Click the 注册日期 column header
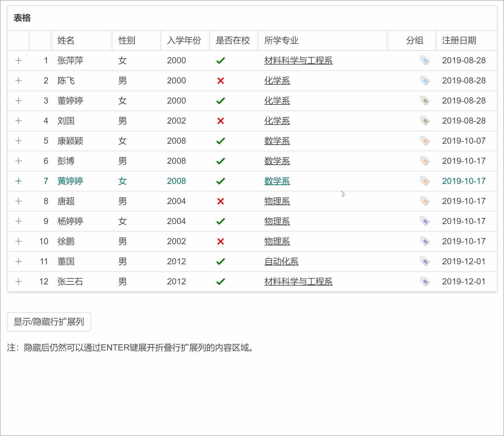 (467, 40)
